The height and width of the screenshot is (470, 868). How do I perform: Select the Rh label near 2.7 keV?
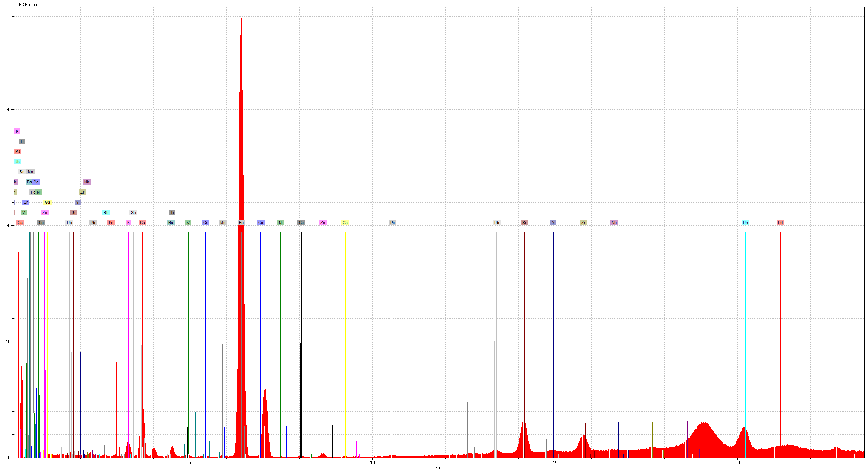coord(106,212)
